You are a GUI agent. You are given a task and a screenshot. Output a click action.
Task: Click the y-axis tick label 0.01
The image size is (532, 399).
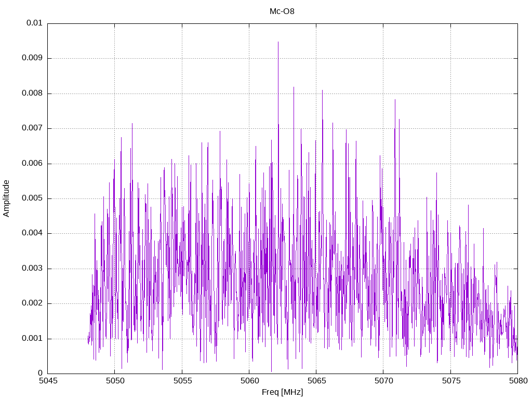[35, 23]
